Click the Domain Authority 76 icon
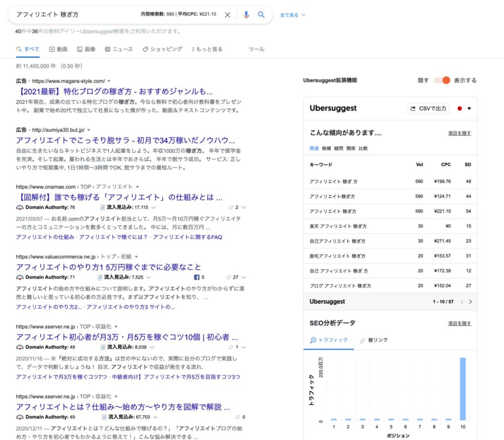The image size is (504, 440). [x=20, y=208]
